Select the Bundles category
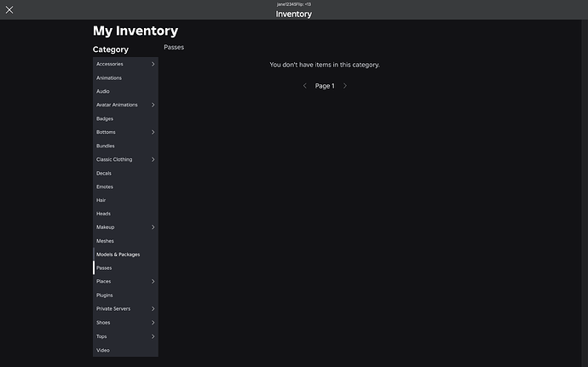Viewport: 588px width, 367px height. pyautogui.click(x=125, y=146)
